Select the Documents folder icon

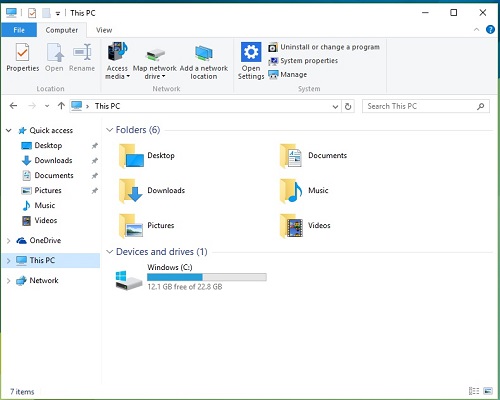click(291, 156)
